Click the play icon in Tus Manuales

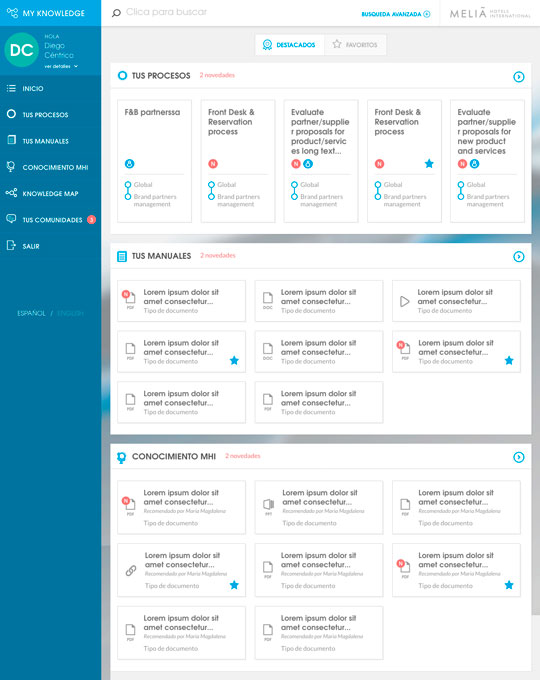coord(404,301)
